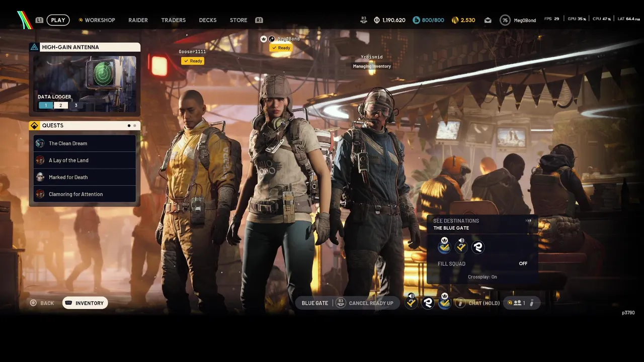Switch quests page using the pagination dots

[132, 126]
